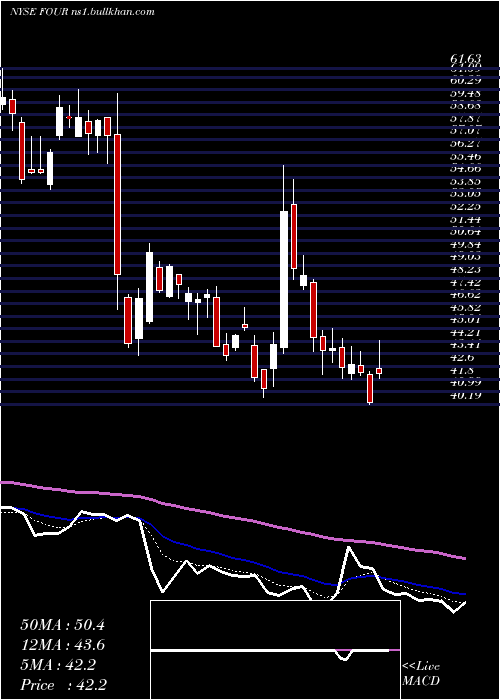Click the '50MA : 50.4' label
Image resolution: width=500 pixels, height=700 pixels.
click(x=62, y=625)
